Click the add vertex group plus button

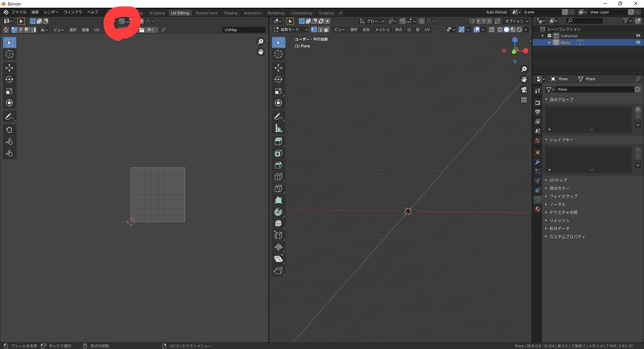pos(638,110)
